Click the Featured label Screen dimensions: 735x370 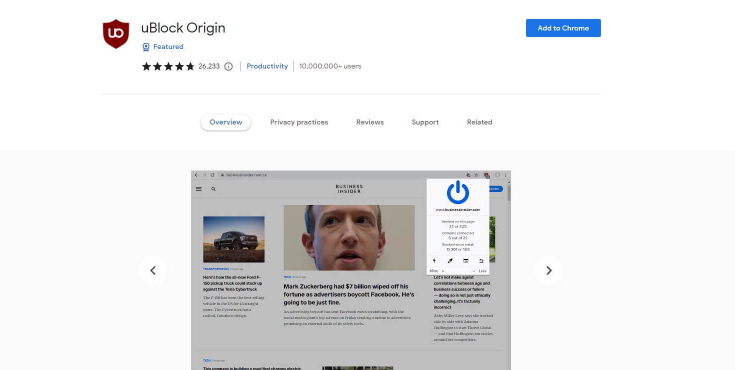(x=168, y=47)
